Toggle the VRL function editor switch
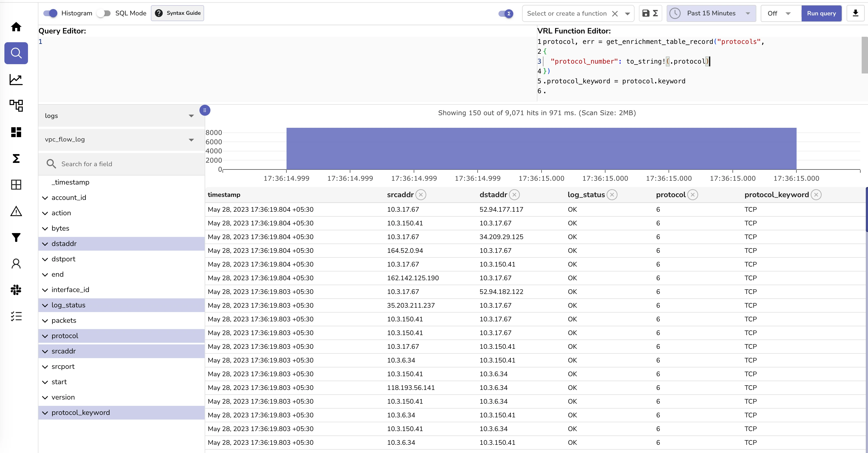 (505, 13)
